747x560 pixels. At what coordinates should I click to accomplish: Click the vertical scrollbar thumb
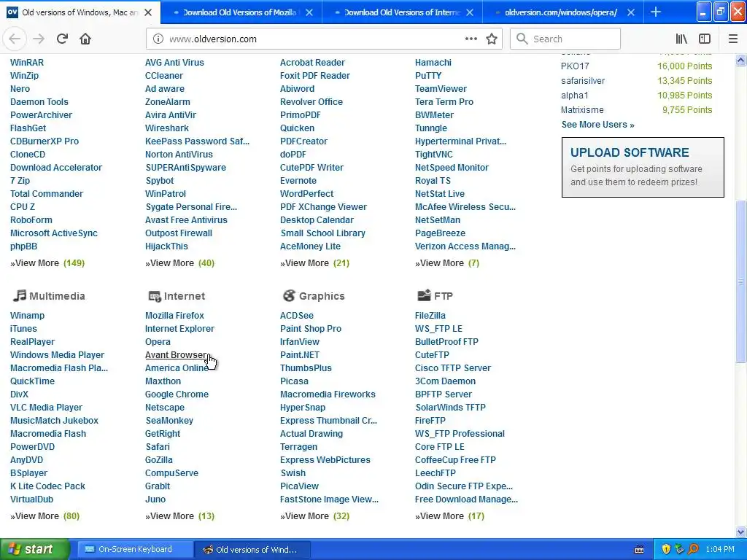(x=740, y=282)
